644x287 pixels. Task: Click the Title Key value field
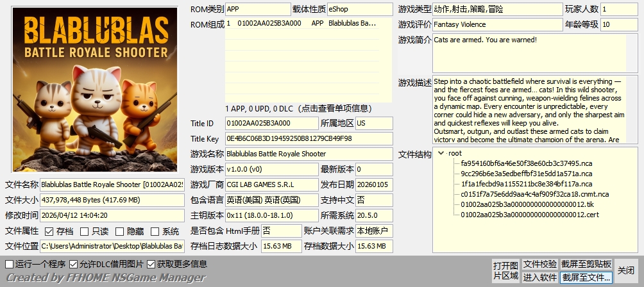[x=308, y=138]
